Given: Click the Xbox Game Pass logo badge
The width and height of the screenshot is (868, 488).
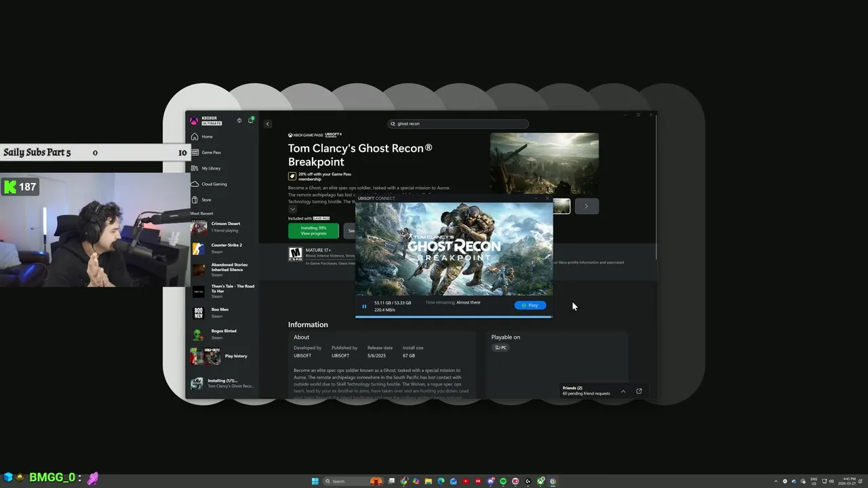Looking at the screenshot, I should click(x=305, y=135).
